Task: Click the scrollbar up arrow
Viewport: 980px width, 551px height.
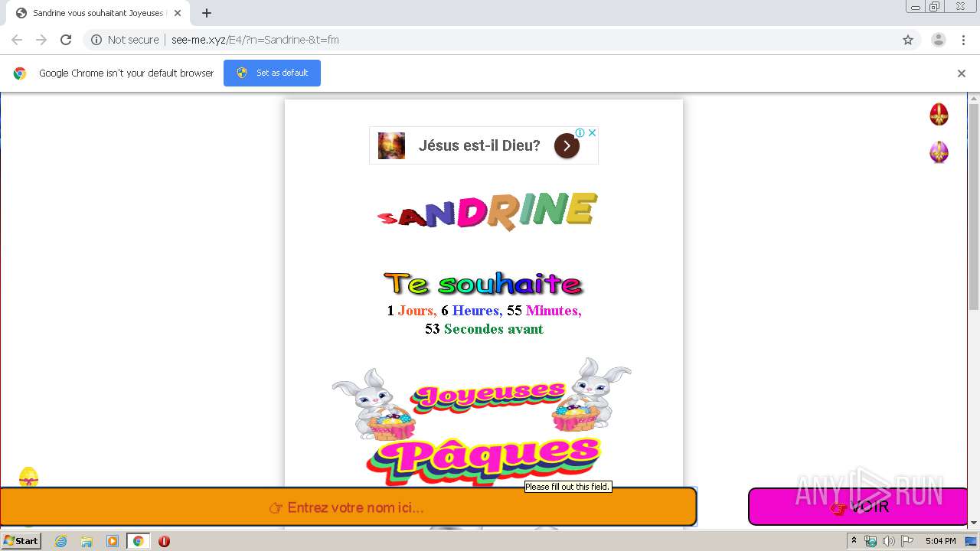Action: (x=974, y=98)
